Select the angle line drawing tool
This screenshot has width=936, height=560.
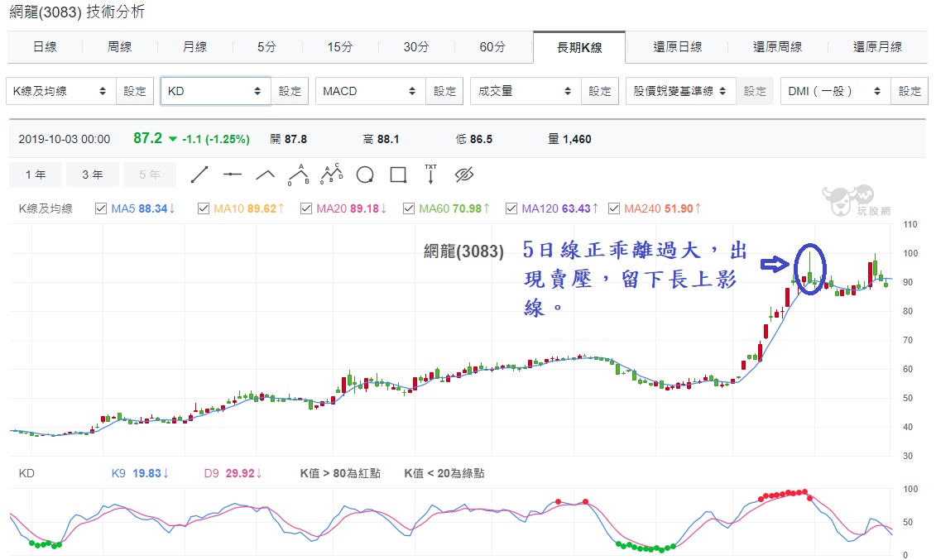265,175
